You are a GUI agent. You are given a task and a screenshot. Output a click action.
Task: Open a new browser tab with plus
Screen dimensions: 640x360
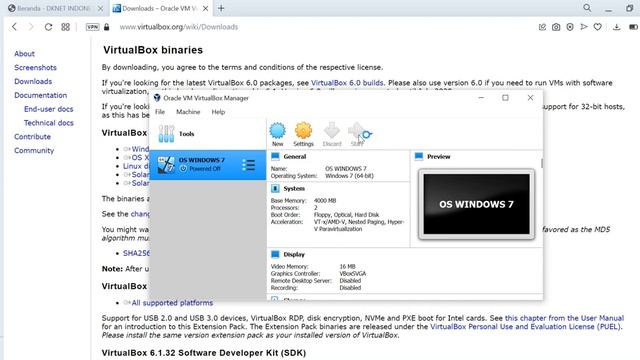(221, 8)
